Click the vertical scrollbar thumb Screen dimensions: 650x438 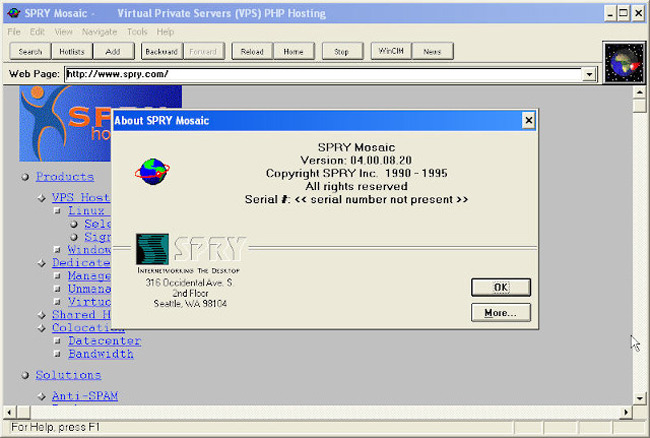coord(640,105)
